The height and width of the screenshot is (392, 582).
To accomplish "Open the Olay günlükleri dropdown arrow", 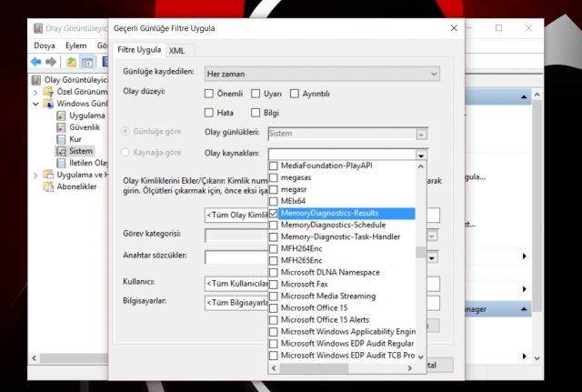I will 421,134.
